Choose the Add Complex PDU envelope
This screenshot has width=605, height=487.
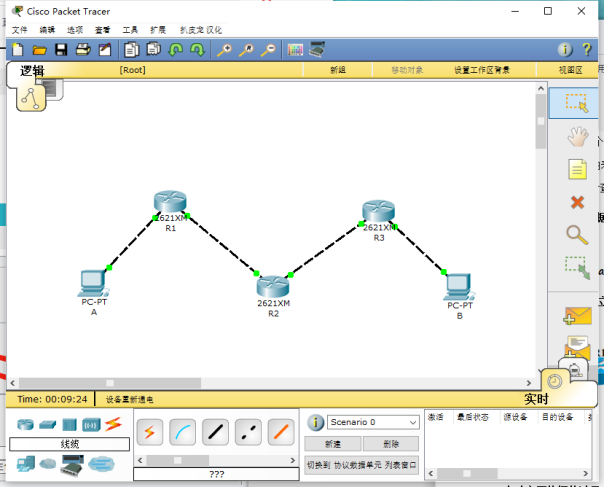578,347
